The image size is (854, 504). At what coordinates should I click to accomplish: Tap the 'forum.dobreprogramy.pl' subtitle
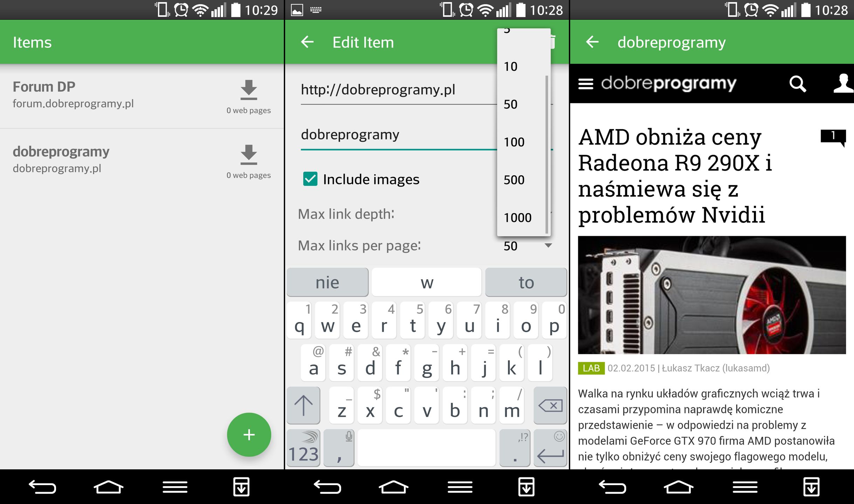73,104
